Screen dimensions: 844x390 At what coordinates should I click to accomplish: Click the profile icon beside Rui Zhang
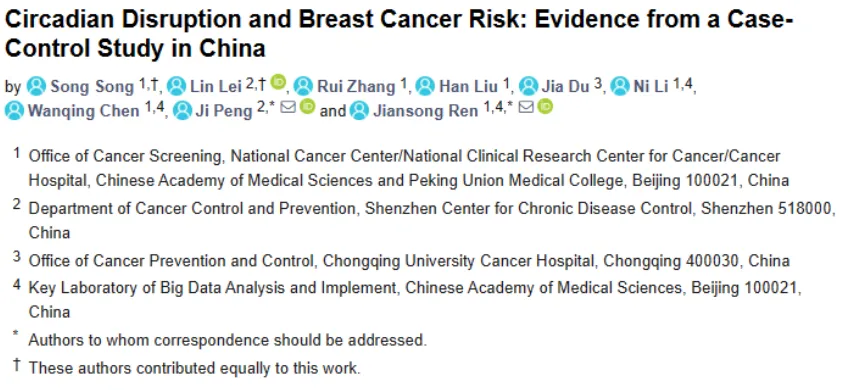304,86
